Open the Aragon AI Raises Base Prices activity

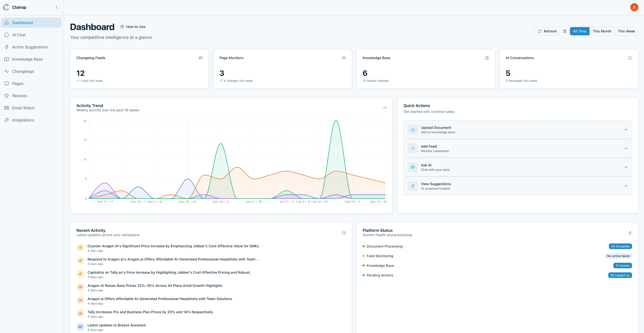click(155, 286)
